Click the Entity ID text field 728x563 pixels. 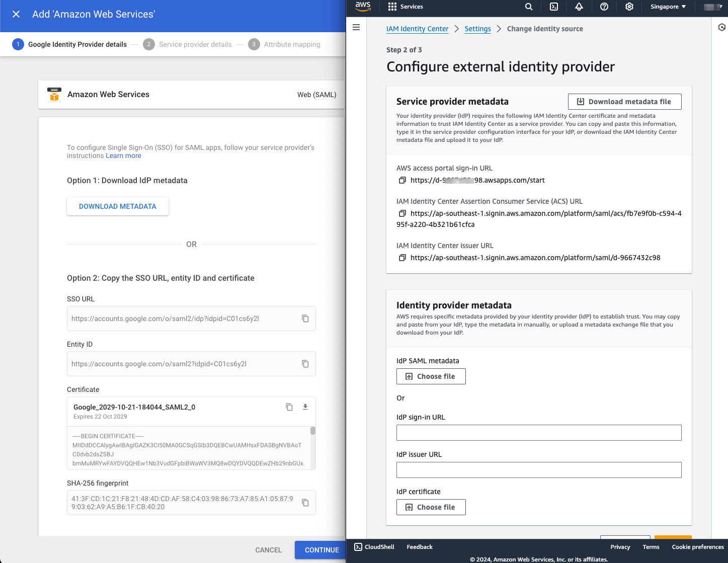point(191,364)
